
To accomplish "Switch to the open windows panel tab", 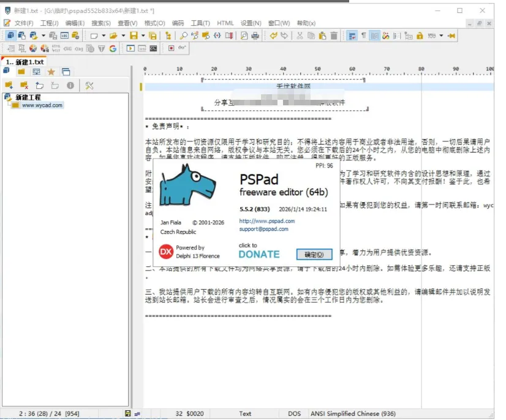I will (66, 72).
